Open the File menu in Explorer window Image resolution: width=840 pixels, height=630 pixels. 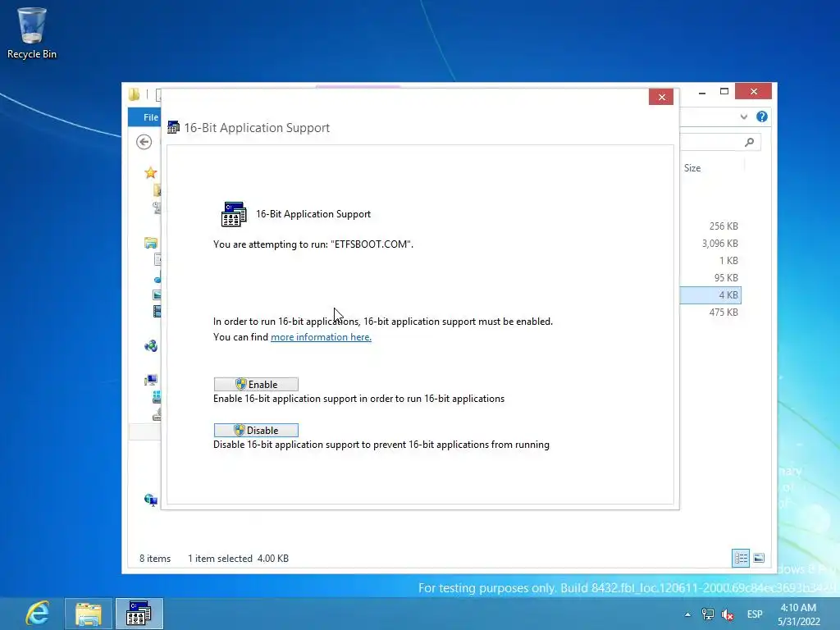[x=150, y=116]
